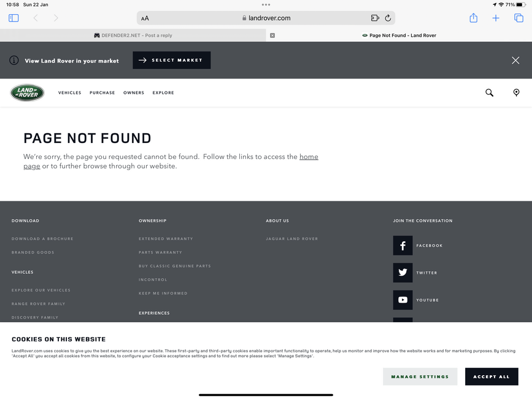
Task: Go forward to next page
Action: click(56, 18)
